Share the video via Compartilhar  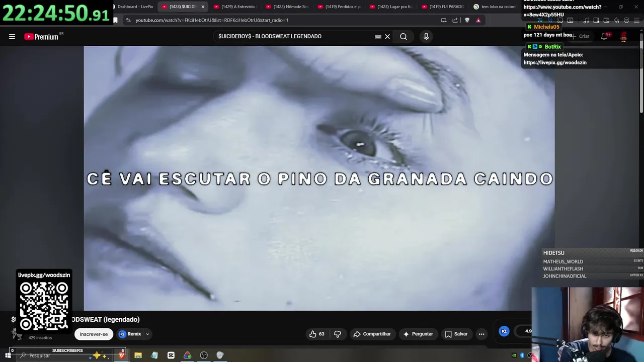point(372,334)
